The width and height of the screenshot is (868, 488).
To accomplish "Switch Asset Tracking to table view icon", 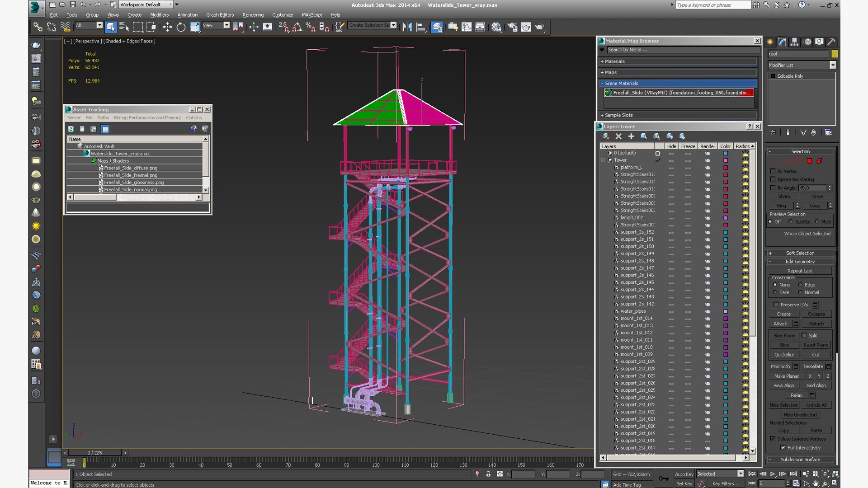I will click(105, 129).
